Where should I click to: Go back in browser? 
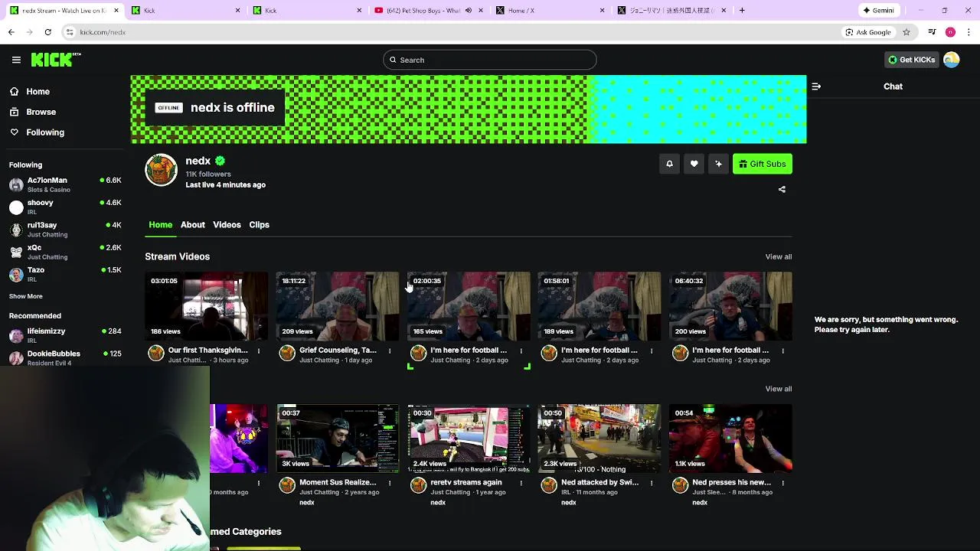[x=11, y=32]
